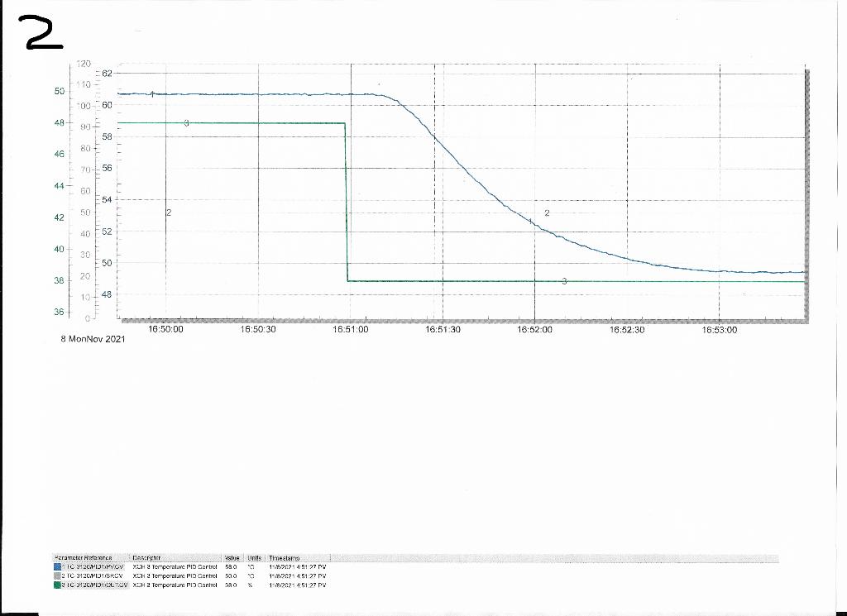Viewport: 847px width, 616px height.
Task: Click the green swatch for TC-3120/PID1/OUT.CV
Action: click(56, 584)
